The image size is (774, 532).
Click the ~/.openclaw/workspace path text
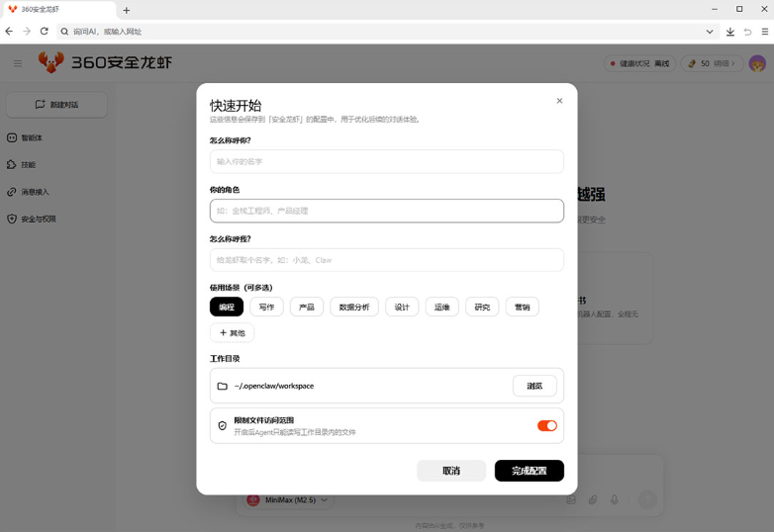click(x=274, y=386)
